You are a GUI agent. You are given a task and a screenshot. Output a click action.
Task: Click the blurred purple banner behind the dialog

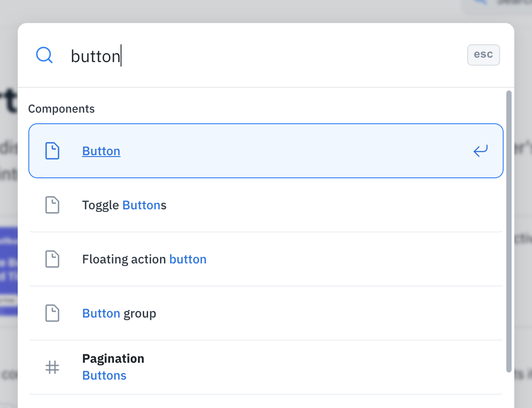[9, 271]
